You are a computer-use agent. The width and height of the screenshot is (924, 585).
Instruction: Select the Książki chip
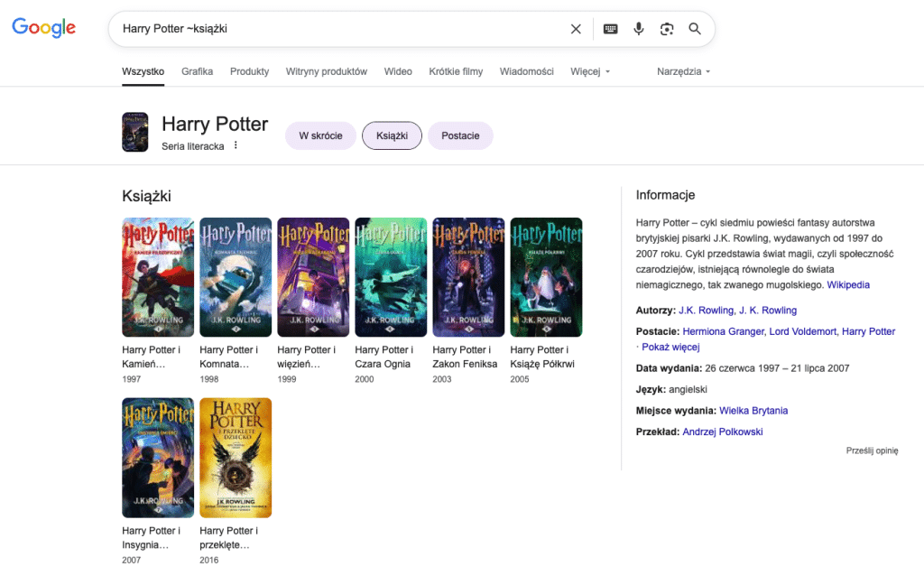pos(392,135)
